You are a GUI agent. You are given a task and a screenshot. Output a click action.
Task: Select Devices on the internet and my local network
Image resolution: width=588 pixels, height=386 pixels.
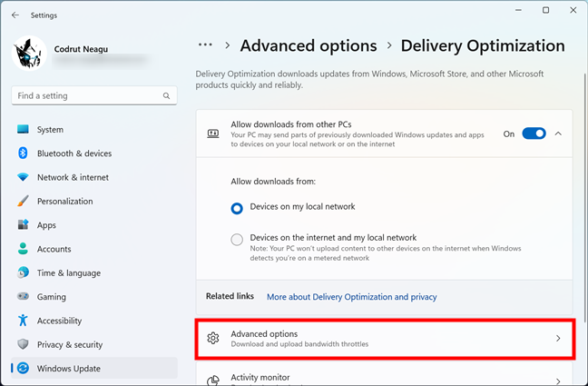pyautogui.click(x=237, y=239)
